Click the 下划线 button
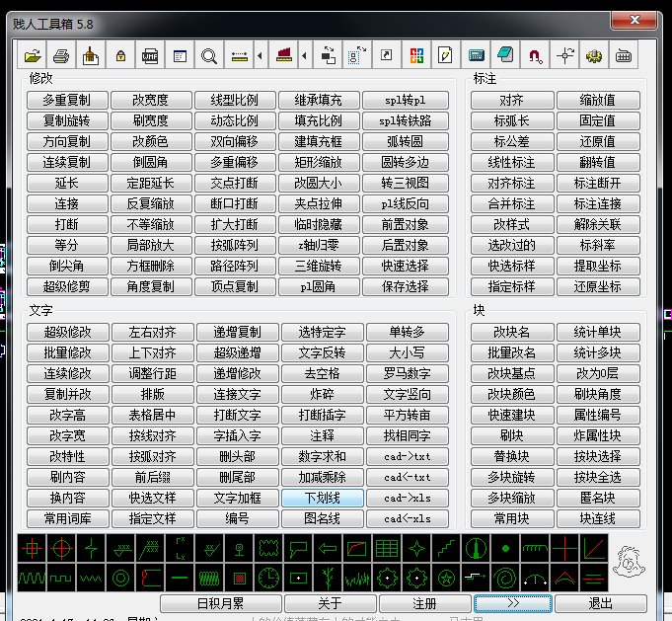Viewport: 672px width, 621px height. click(323, 498)
